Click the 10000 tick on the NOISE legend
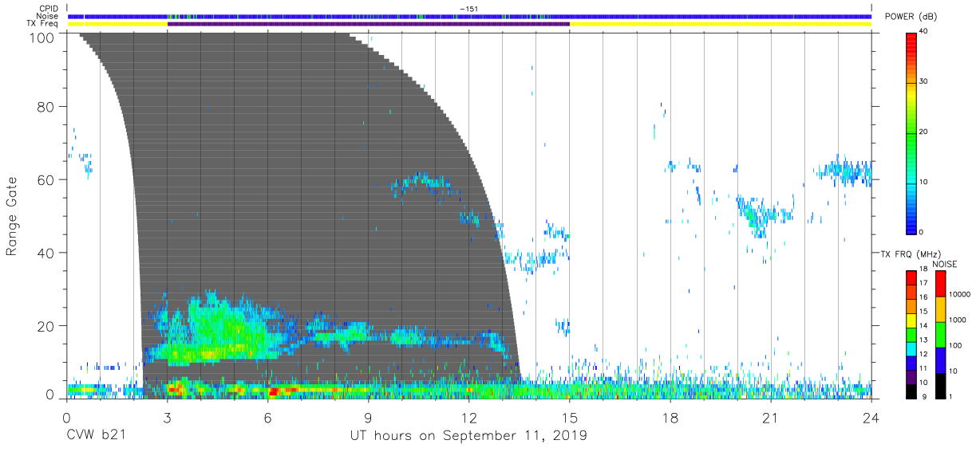The image size is (980, 452). 960,294
